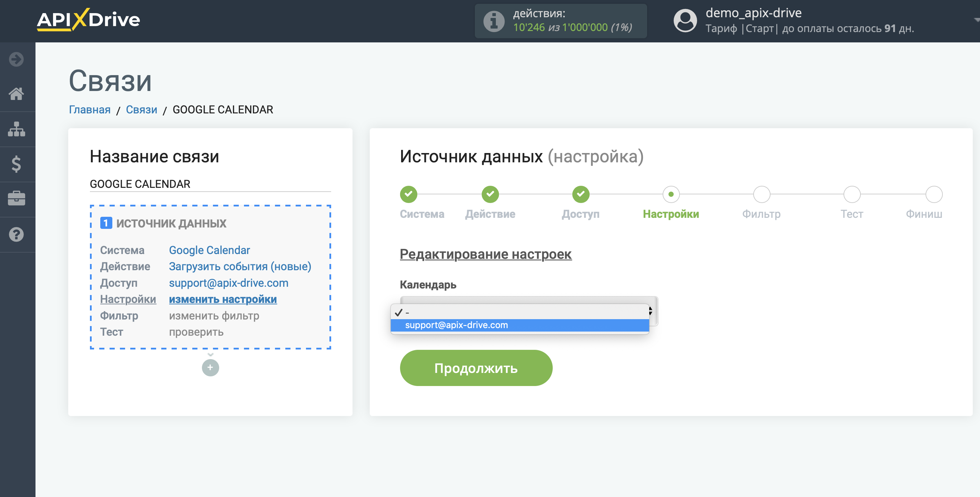Click the GOOGLE CALENDAR breadcrumb text

(x=223, y=110)
